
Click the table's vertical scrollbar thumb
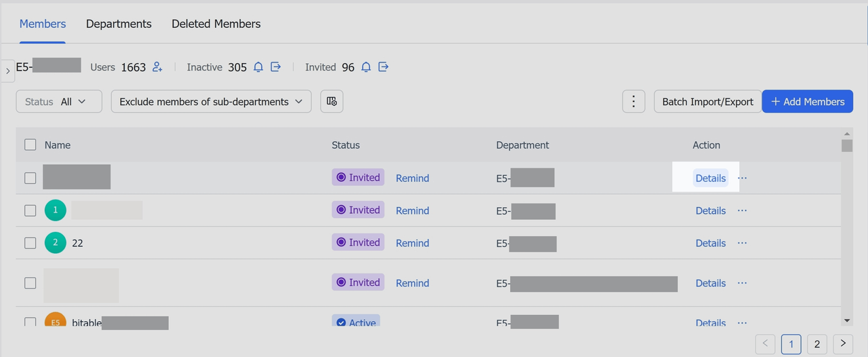(846, 145)
